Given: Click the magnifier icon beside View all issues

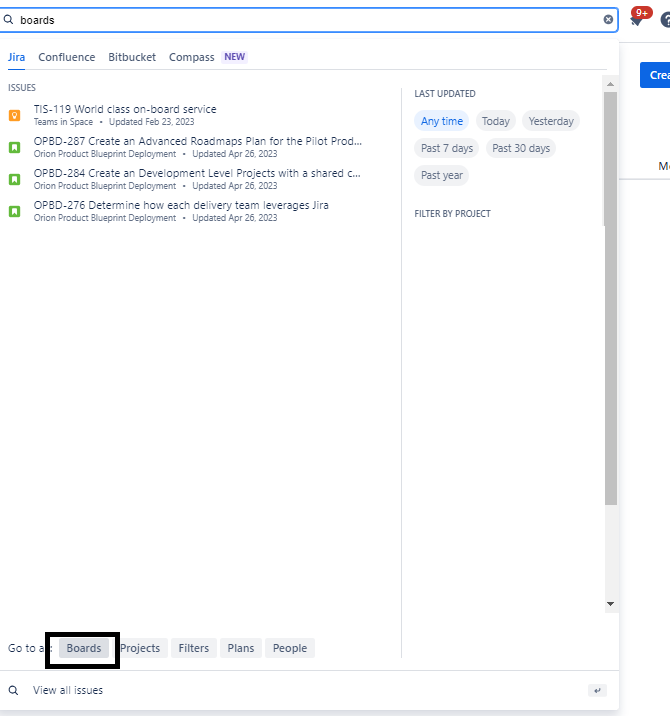Looking at the screenshot, I should [x=14, y=690].
